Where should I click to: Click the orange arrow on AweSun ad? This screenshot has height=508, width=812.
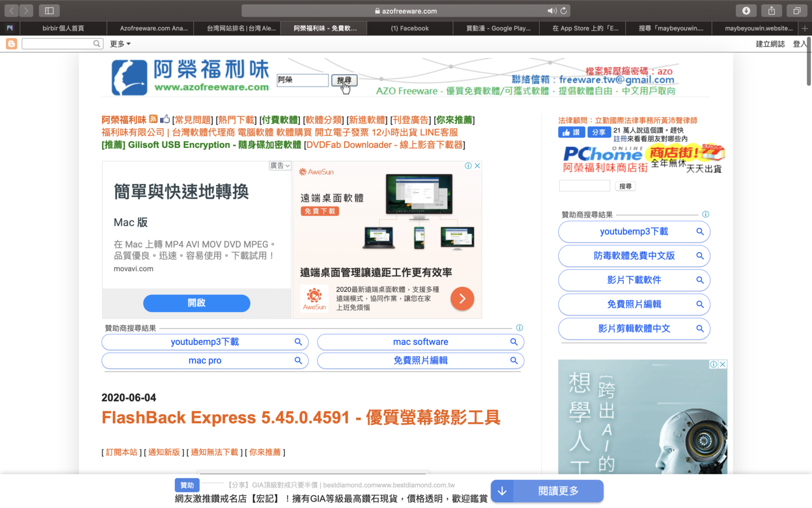tap(462, 299)
